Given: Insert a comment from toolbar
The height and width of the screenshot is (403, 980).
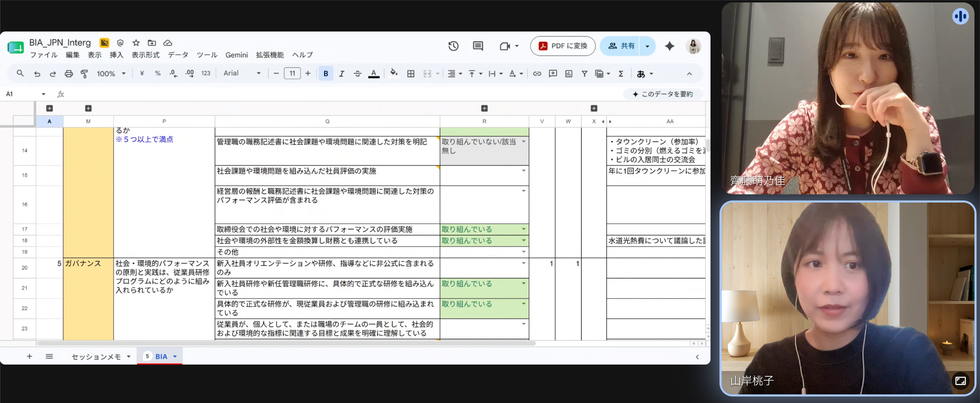Looking at the screenshot, I should pyautogui.click(x=553, y=74).
